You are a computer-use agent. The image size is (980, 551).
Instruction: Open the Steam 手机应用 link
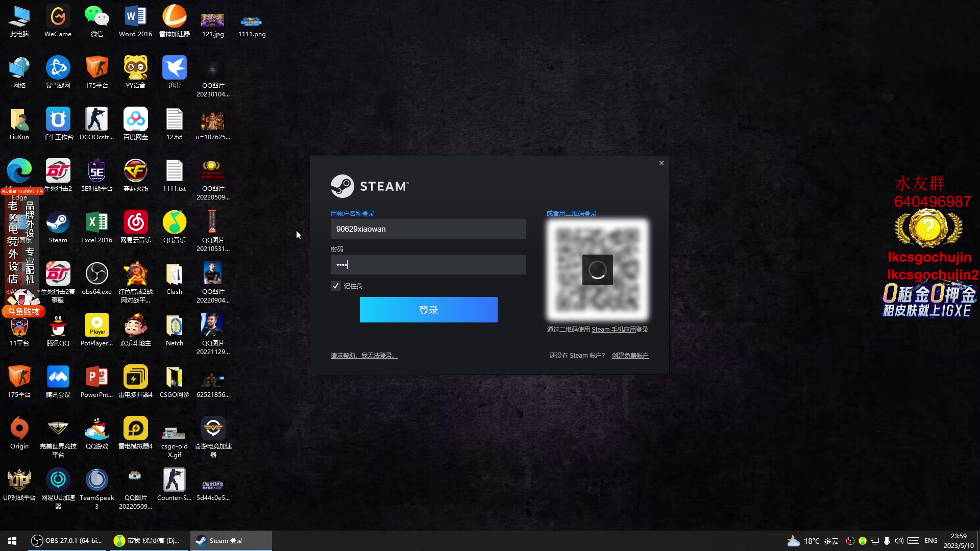613,330
